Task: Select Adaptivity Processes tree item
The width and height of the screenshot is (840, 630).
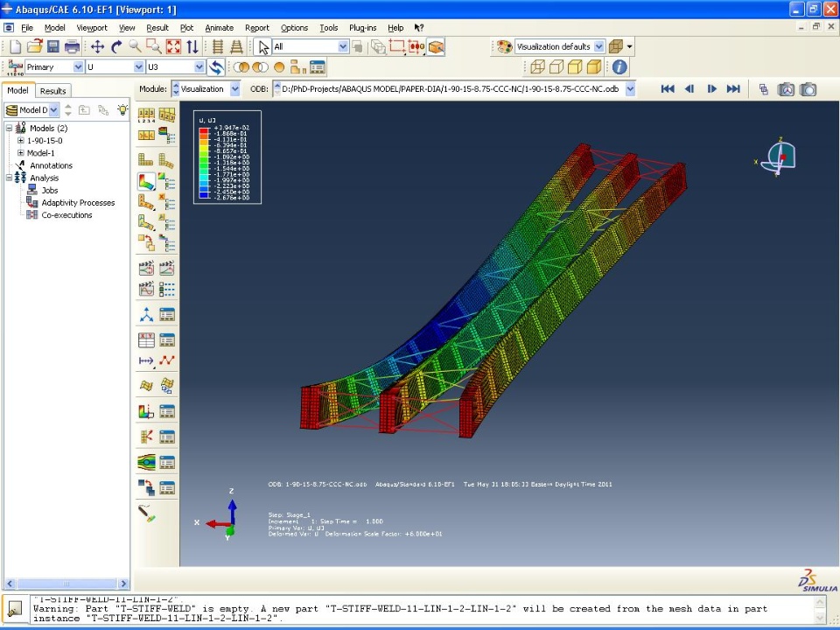Action: [78, 202]
